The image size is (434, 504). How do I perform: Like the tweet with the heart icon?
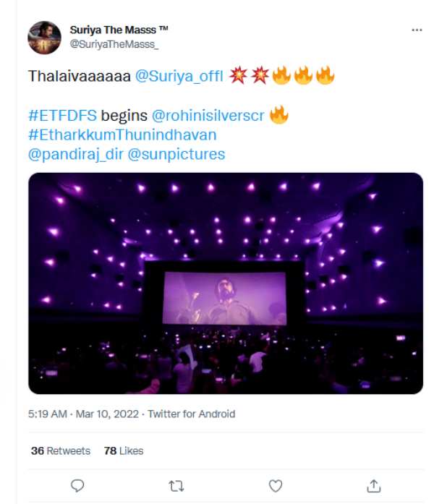coord(275,485)
